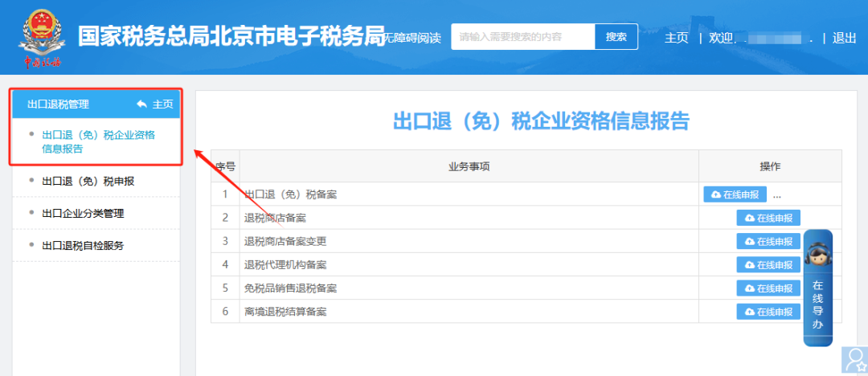The width and height of the screenshot is (868, 376).
Task: Click 在线申报 for 免税品销售退税备案
Action: [768, 288]
